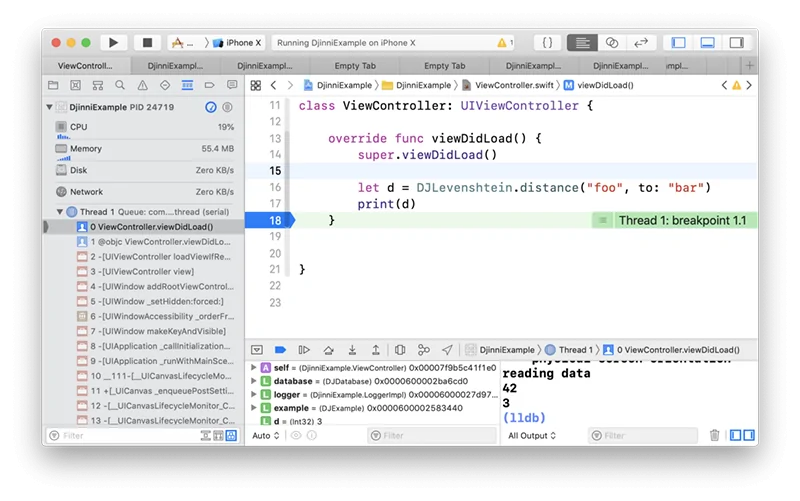Screen dimensions: 800x501
Task: Clear console with the trash icon
Action: point(714,436)
